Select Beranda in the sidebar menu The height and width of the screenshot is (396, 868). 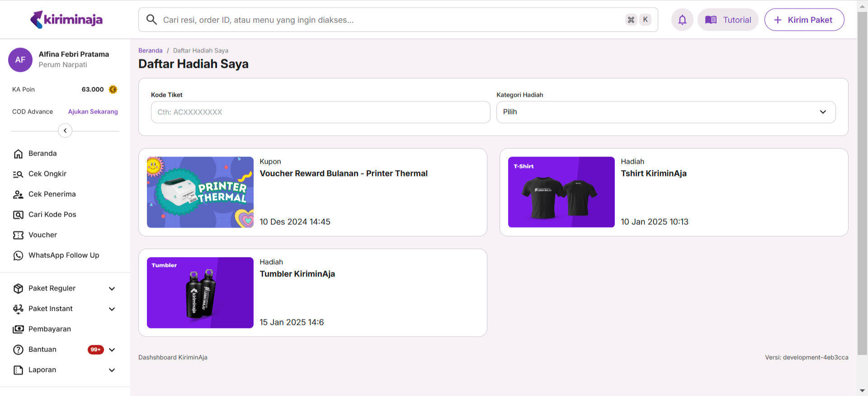tap(42, 153)
